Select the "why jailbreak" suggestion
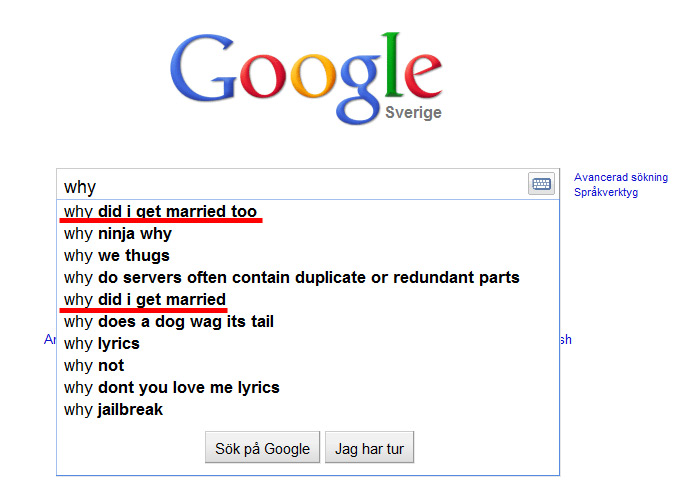This screenshot has height=503, width=694. (113, 410)
